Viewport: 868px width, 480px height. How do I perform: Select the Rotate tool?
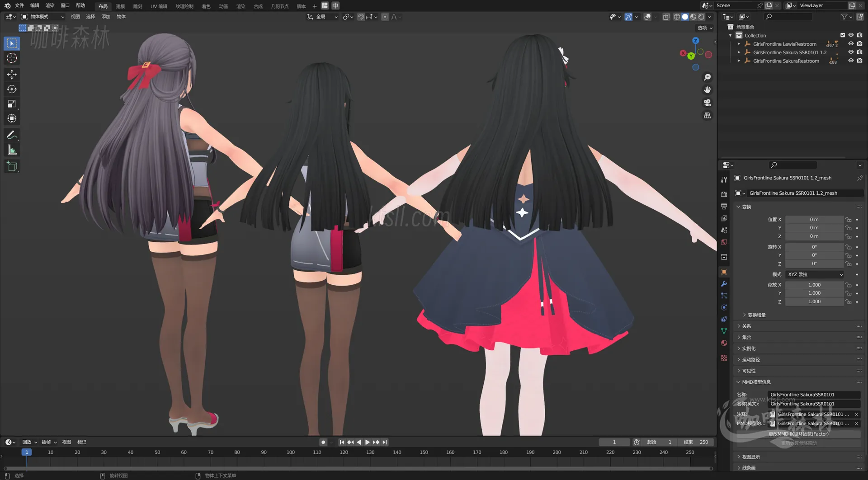[x=12, y=89]
